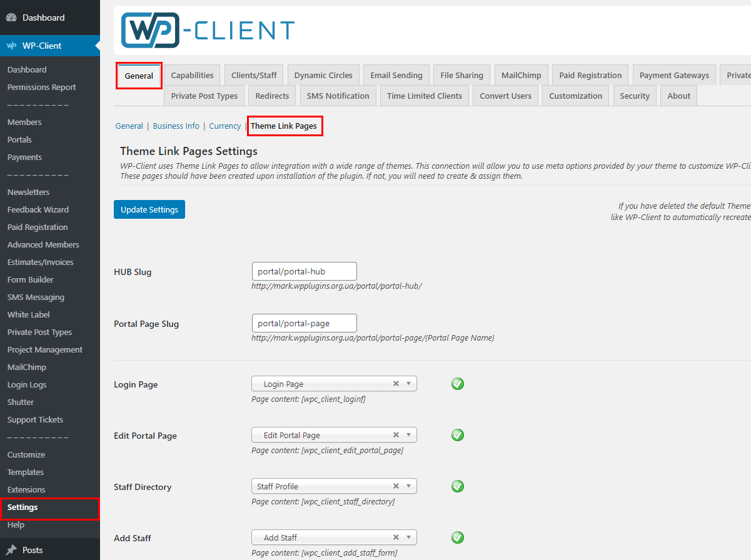Open the Add Staff dropdown arrow

408,537
